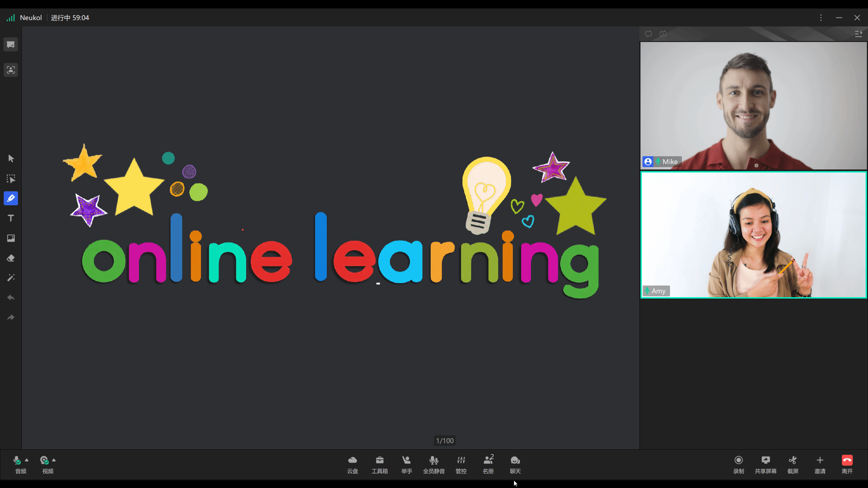Screen dimensions: 868x488
Task: Open the 云盘 cloud drive
Action: 353,465
